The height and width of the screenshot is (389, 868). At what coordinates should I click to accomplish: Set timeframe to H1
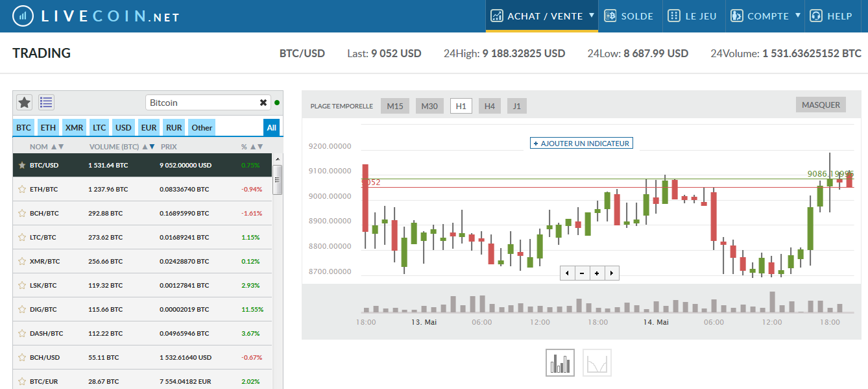tap(461, 106)
